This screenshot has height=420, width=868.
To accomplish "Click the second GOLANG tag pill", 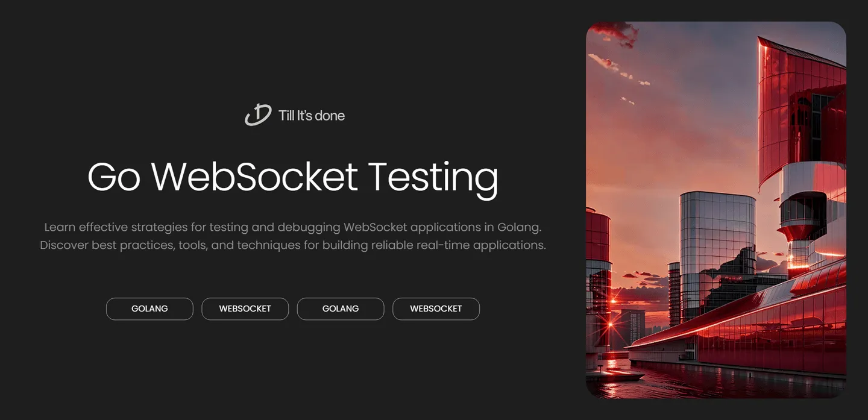I will click(x=341, y=309).
